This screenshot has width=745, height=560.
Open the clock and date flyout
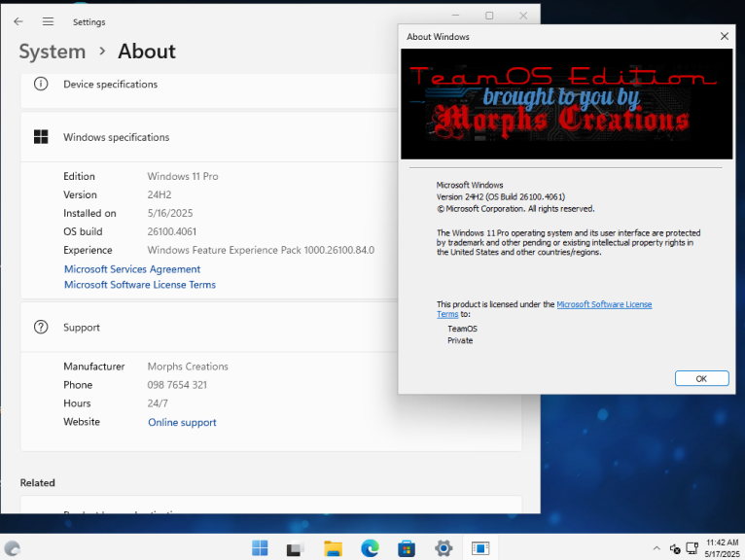coord(723,548)
